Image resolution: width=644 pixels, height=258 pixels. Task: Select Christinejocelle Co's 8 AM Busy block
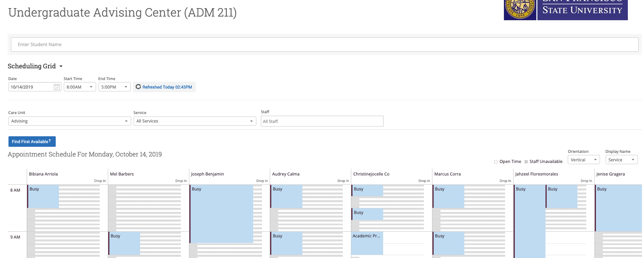click(367, 191)
